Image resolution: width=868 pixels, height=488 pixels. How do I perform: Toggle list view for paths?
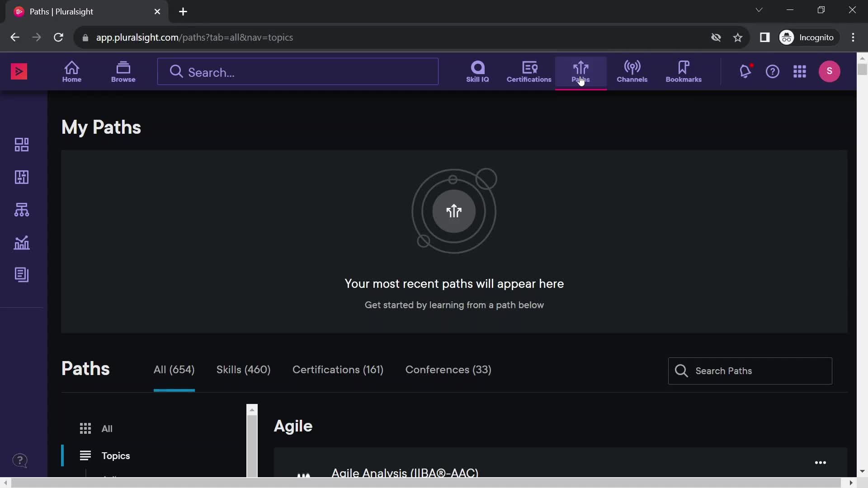pos(85,456)
